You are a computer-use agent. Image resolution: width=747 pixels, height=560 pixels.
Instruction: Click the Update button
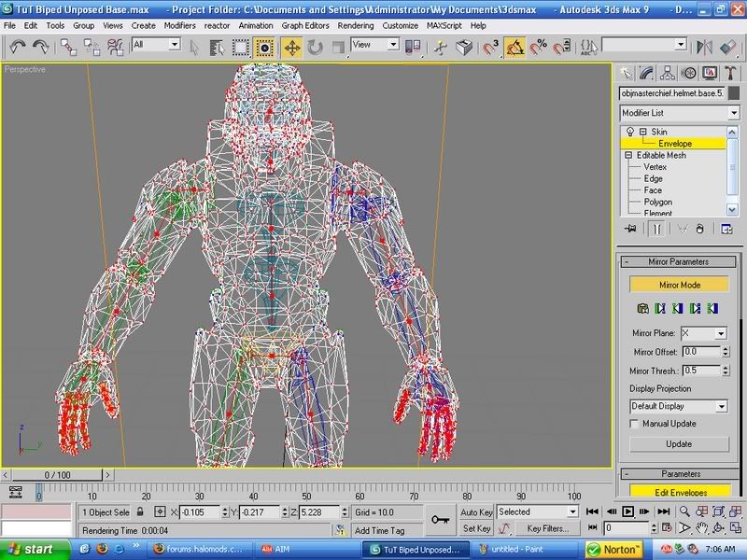[679, 444]
